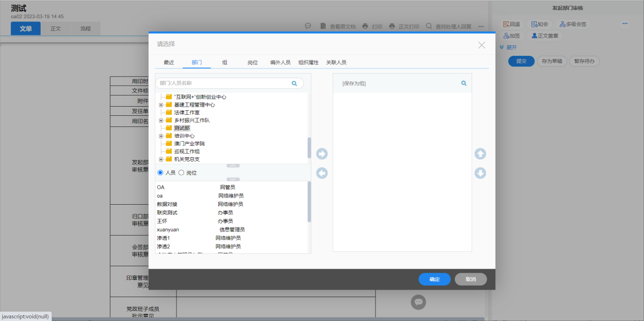Switch to the 关联人员 tab

tap(336, 62)
